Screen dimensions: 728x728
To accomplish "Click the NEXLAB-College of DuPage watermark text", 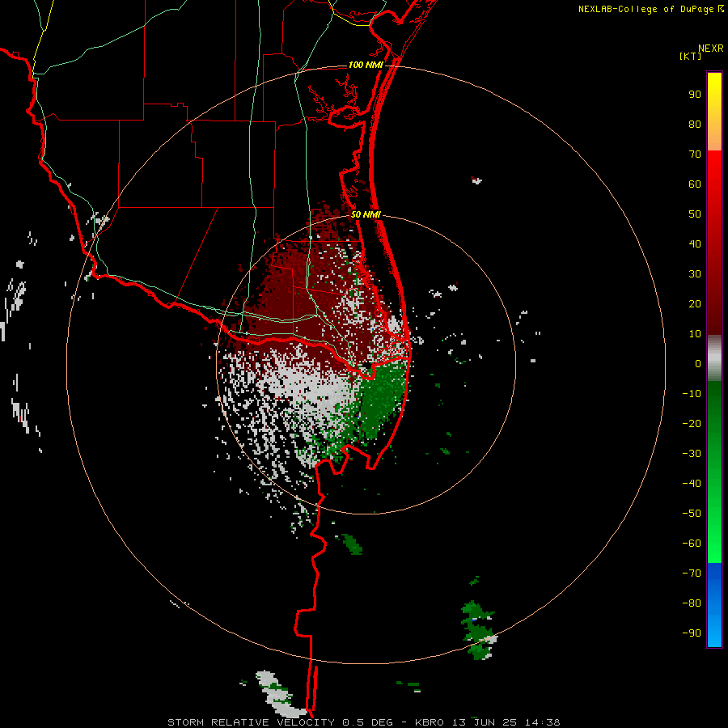I will click(x=650, y=9).
